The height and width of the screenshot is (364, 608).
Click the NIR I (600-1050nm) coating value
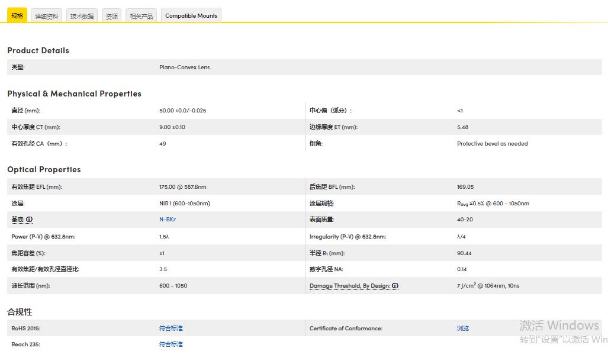(x=185, y=204)
